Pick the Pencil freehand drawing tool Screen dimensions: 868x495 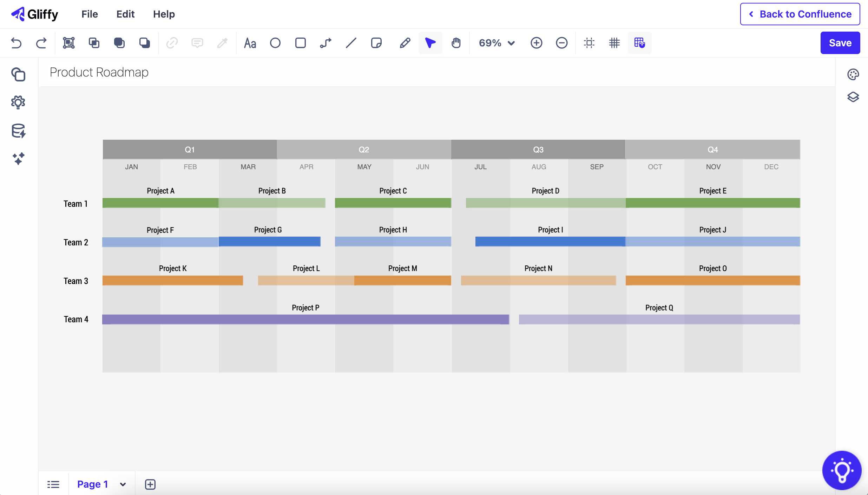[405, 43]
